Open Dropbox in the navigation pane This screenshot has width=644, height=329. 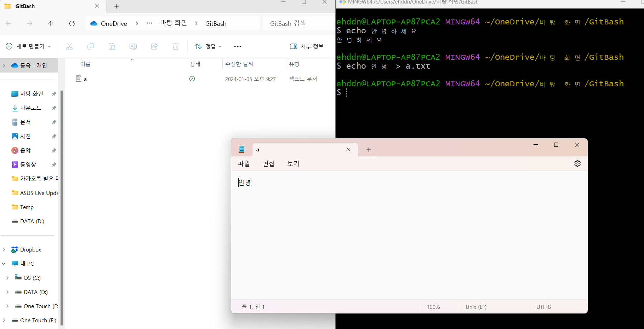pyautogui.click(x=31, y=250)
